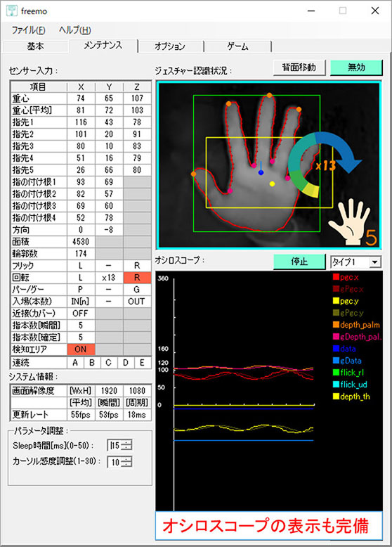Click the red pgcx legend color square

pos(336,277)
